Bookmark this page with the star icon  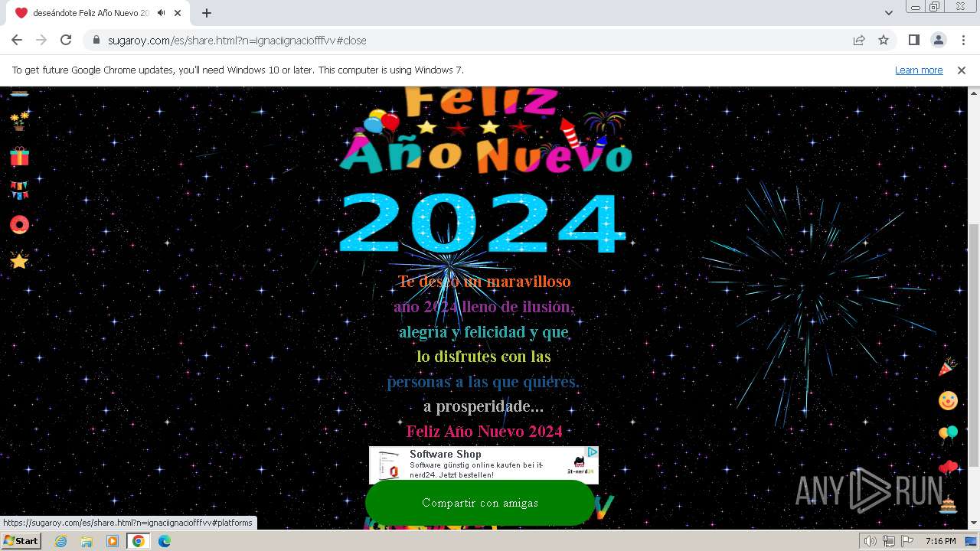coord(884,40)
